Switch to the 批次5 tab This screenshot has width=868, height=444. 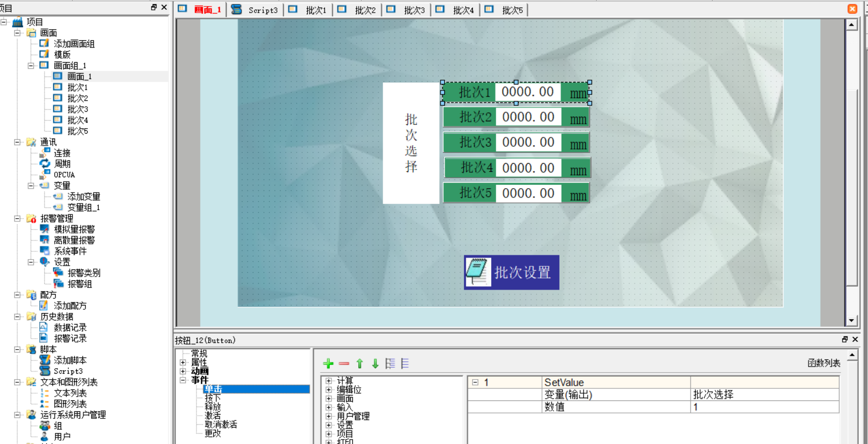[x=504, y=10]
